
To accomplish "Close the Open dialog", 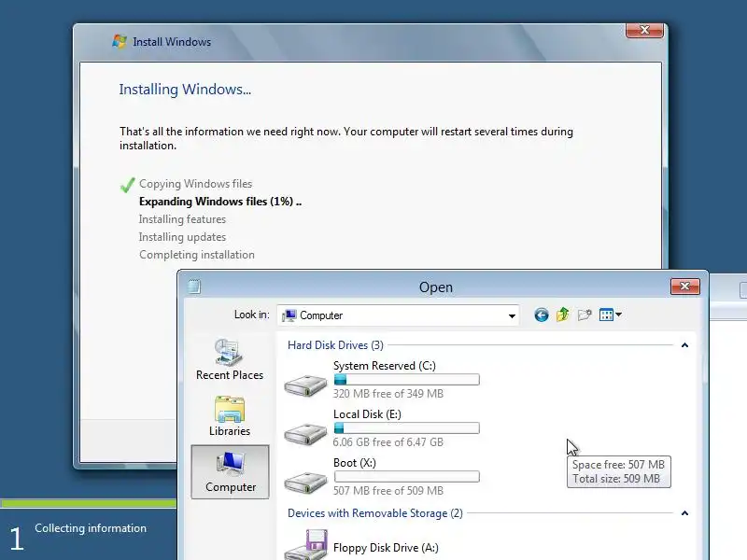I will (685, 287).
